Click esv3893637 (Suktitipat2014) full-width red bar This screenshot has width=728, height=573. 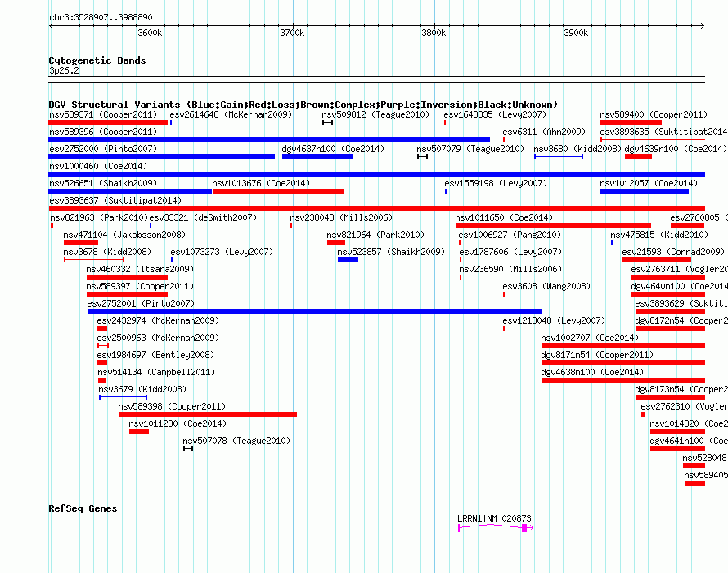[x=376, y=208]
